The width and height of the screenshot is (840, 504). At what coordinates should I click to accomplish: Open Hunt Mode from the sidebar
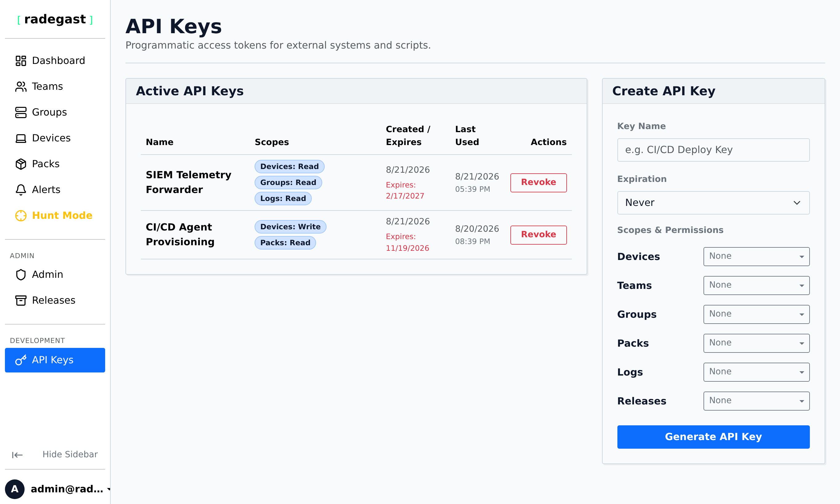point(55,216)
